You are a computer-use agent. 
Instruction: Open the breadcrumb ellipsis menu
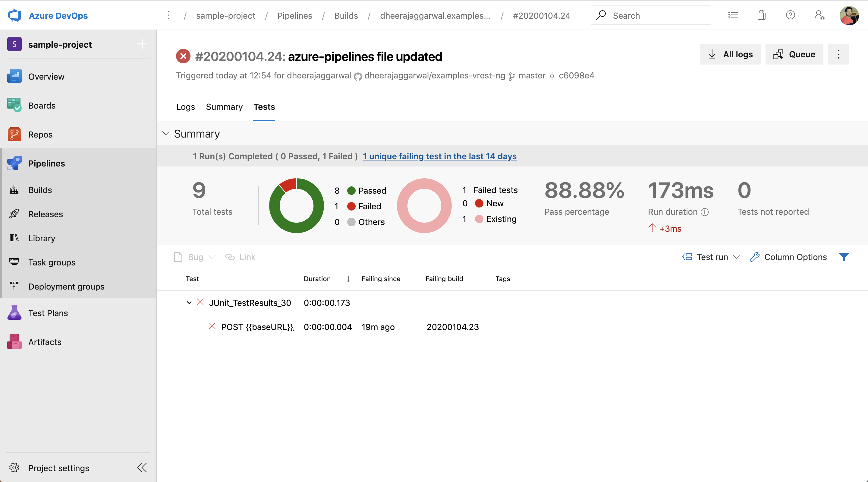[169, 15]
